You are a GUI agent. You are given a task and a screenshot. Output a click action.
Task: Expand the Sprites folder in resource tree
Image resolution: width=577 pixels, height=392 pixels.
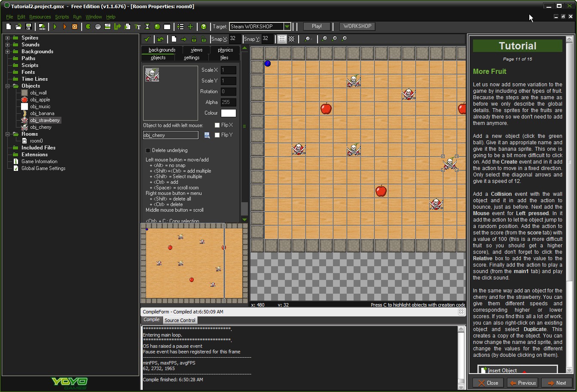pyautogui.click(x=7, y=38)
